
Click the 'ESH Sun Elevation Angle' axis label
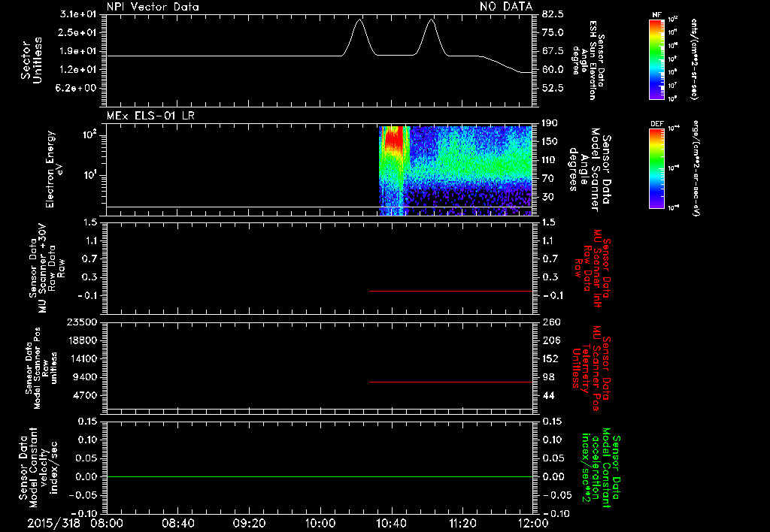tap(589, 60)
